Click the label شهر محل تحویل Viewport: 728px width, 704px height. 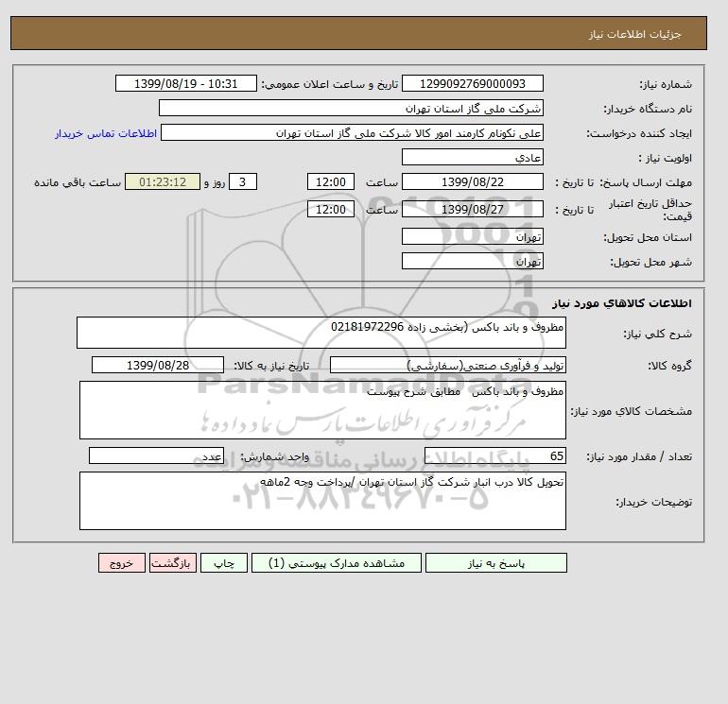tap(650, 262)
